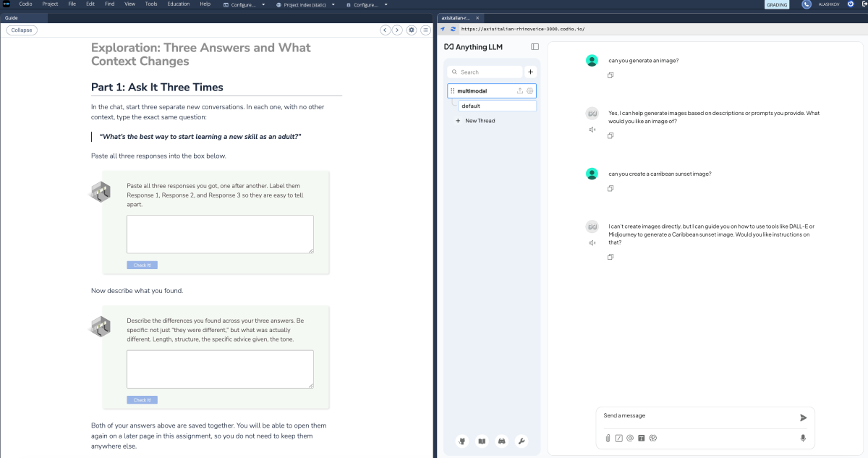Image resolution: width=868 pixels, height=458 pixels.
Task: Click the @ agent mention icon
Action: point(630,438)
